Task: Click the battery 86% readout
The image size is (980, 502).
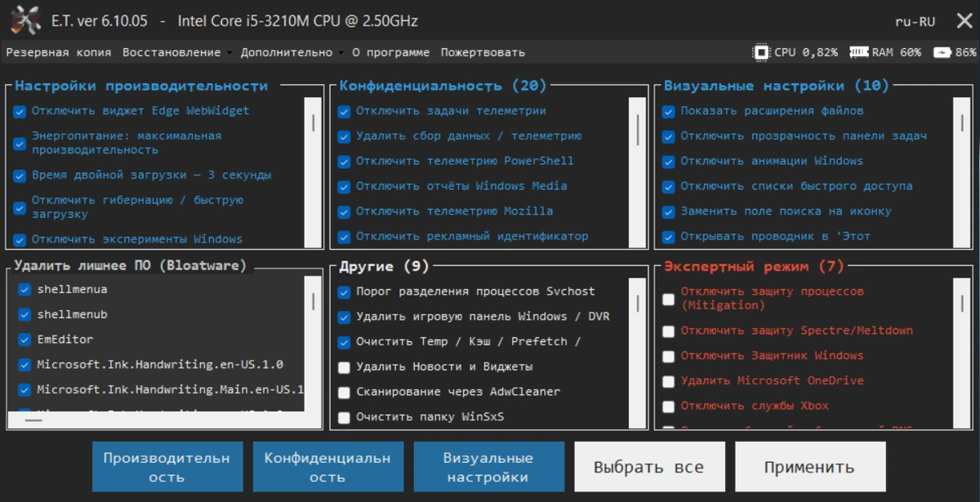Action: click(x=966, y=52)
